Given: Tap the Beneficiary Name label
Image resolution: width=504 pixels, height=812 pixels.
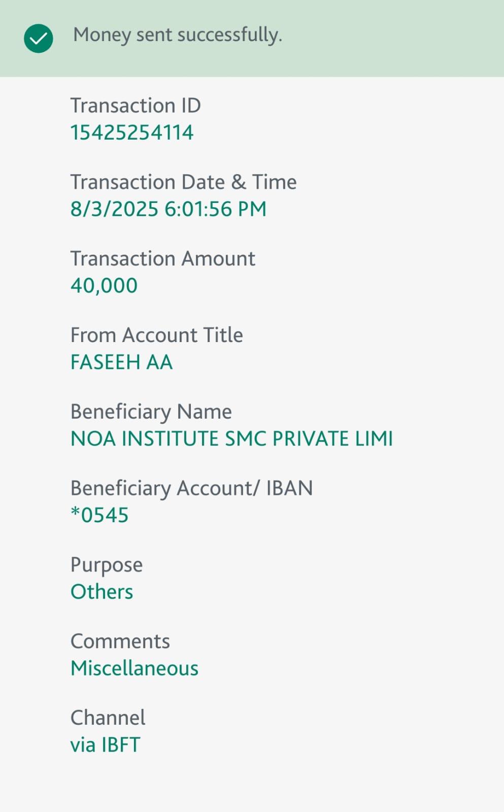Looking at the screenshot, I should [x=151, y=412].
